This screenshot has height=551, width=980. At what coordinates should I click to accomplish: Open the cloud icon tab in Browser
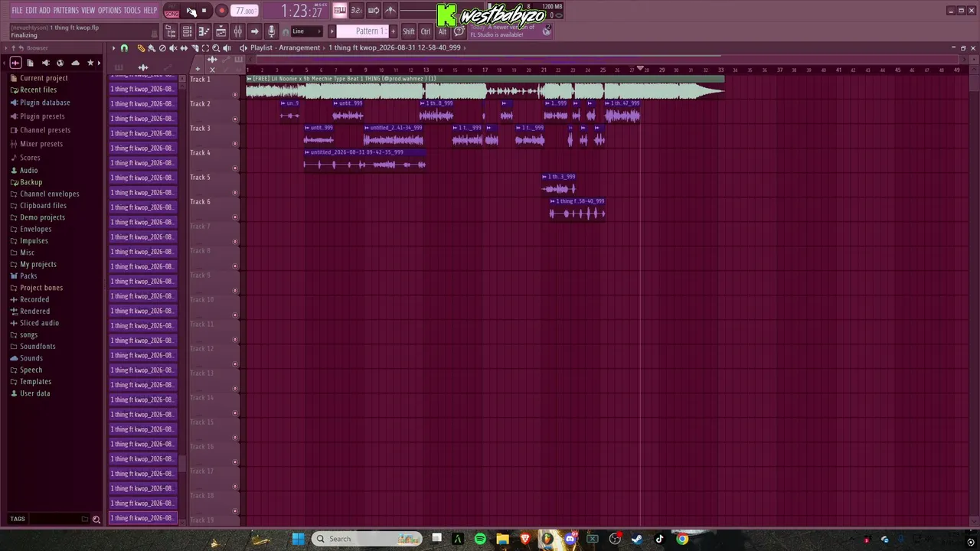(x=75, y=63)
